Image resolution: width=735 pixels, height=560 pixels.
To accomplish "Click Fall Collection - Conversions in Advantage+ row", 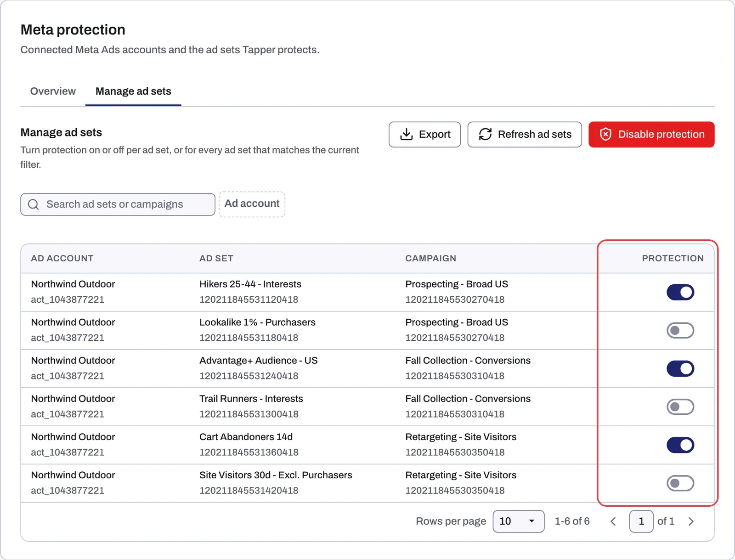I will point(468,361).
